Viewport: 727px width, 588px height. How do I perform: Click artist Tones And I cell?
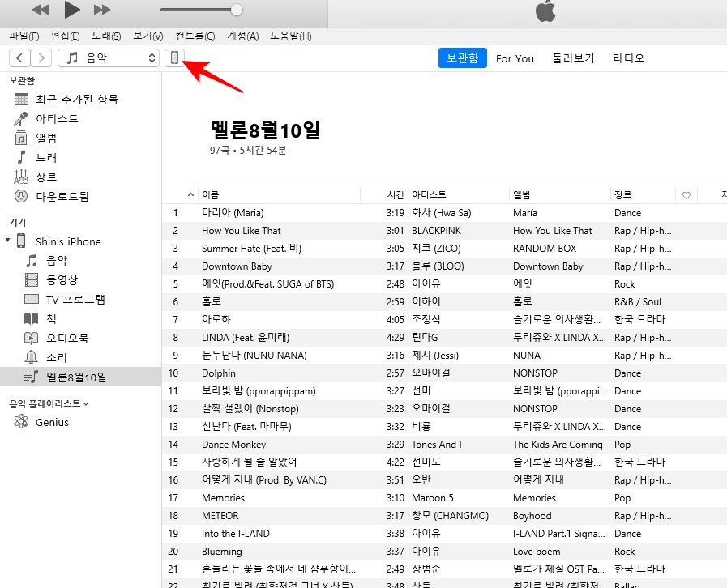tap(436, 445)
